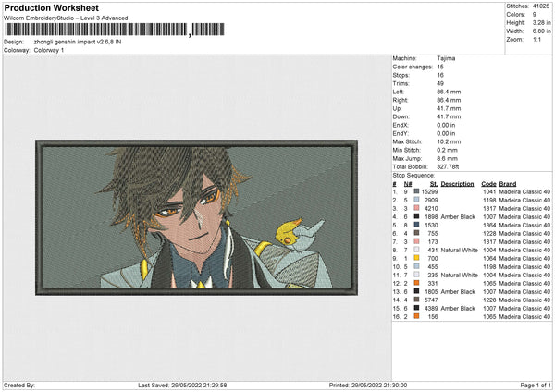Select stitch count 15299 in stop 1
Image resolution: width=555 pixels, height=392 pixels.
click(x=430, y=191)
